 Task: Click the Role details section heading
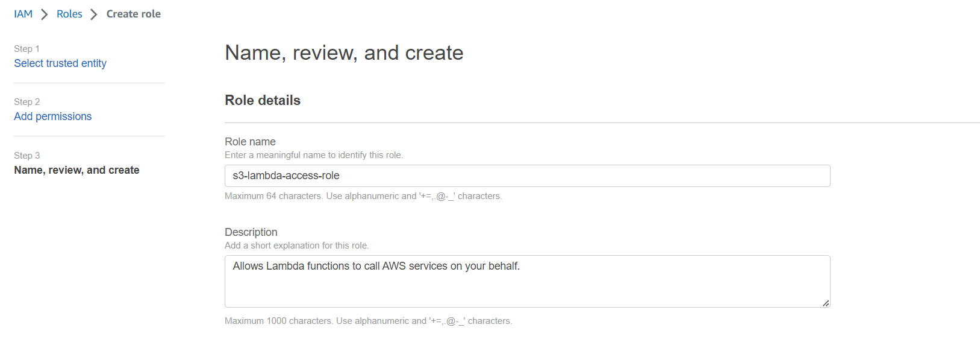263,100
